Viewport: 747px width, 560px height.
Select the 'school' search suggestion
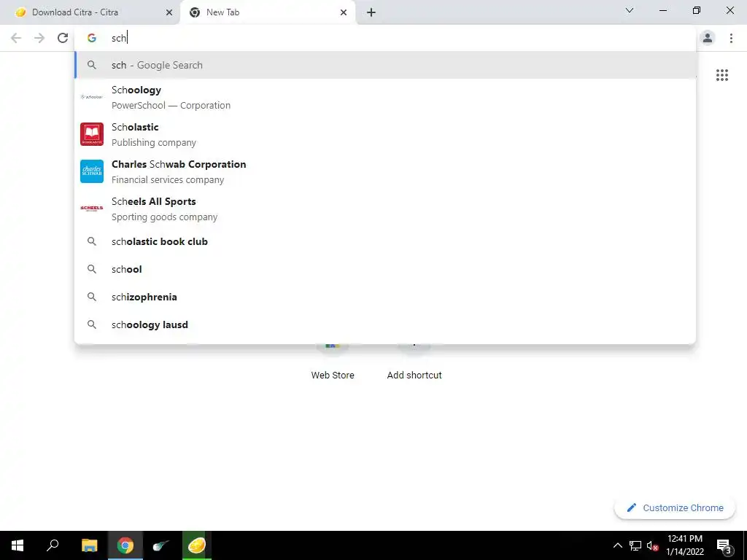pyautogui.click(x=385, y=269)
